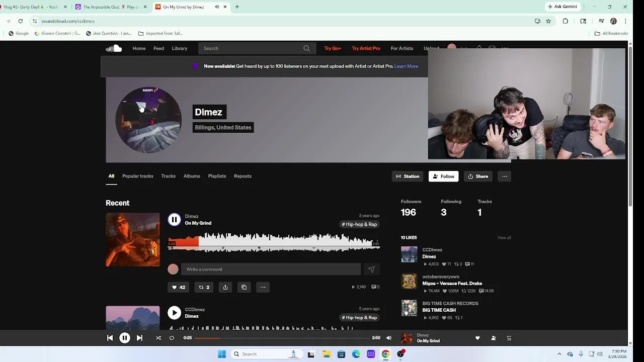The image size is (644, 362).
Task: Seek on the bottom player progress bar
Action: 282,338
